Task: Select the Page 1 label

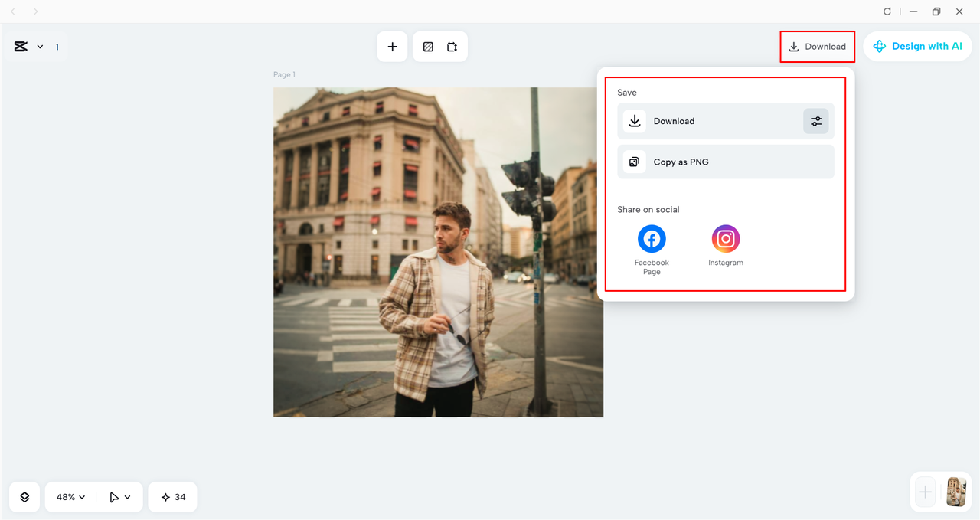Action: (283, 74)
